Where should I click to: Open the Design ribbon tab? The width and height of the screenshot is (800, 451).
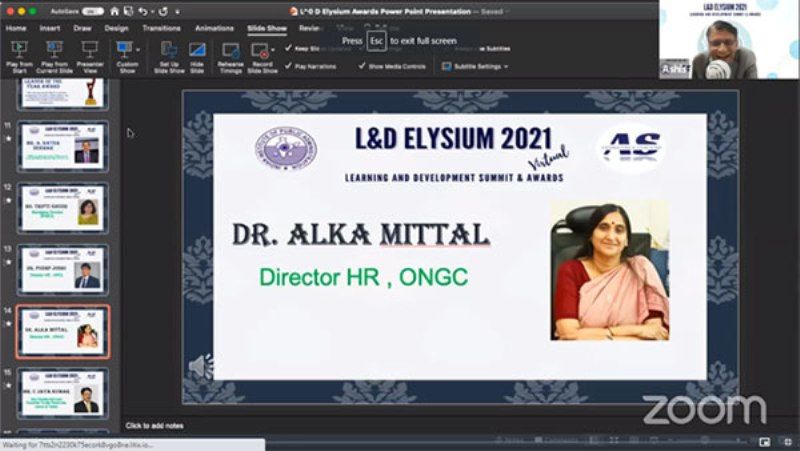116,28
